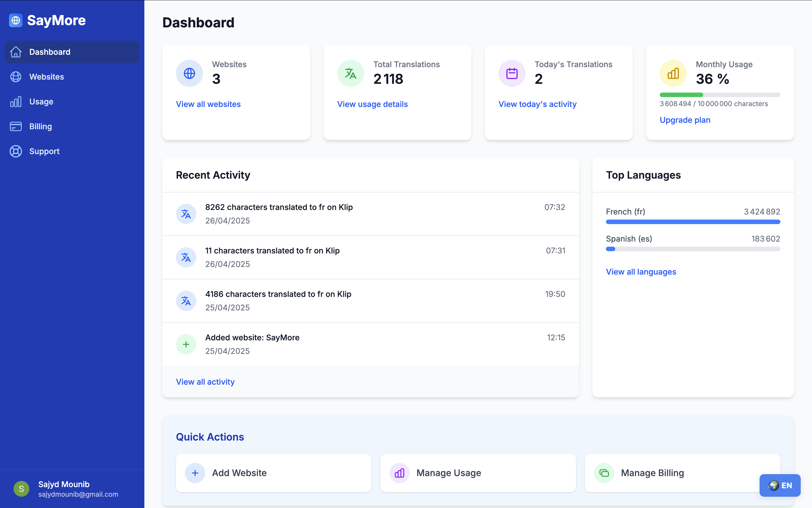
Task: Click the card icon on Manage Billing
Action: 604,473
